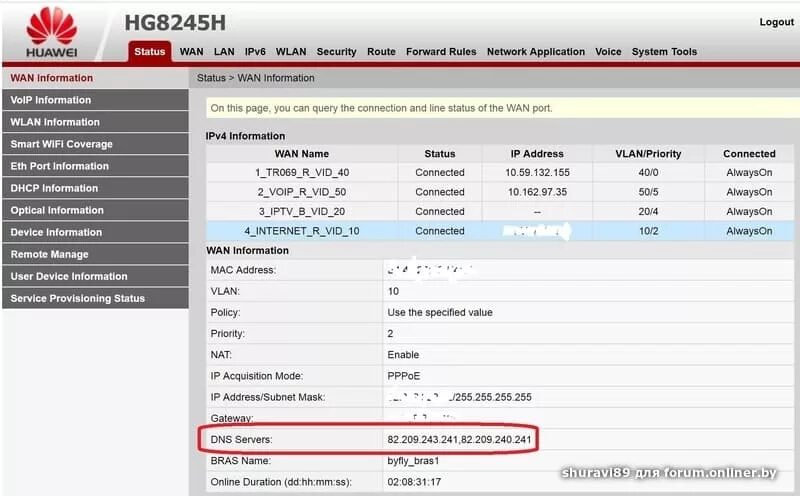Click the Policy value Use the specified value

pos(440,312)
